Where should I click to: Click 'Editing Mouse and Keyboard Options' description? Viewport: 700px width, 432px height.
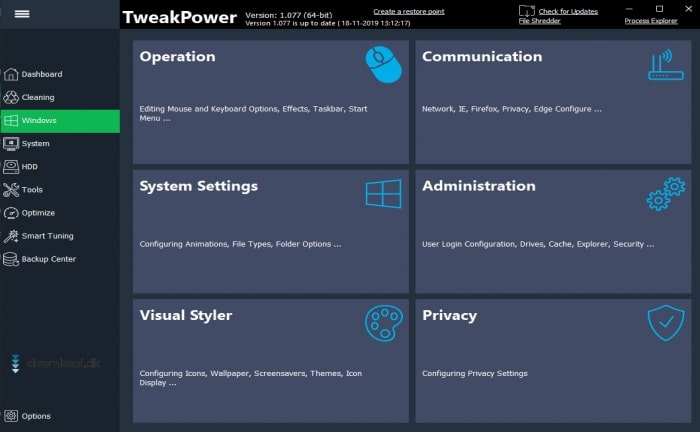pos(253,113)
